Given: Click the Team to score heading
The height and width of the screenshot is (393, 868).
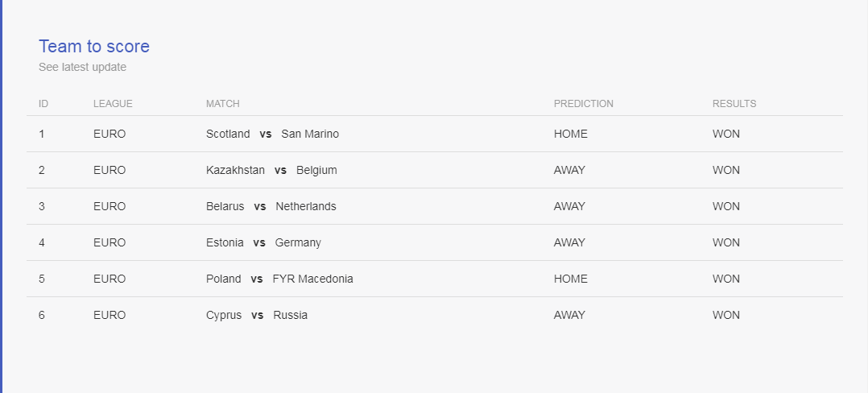Looking at the screenshot, I should tap(94, 47).
